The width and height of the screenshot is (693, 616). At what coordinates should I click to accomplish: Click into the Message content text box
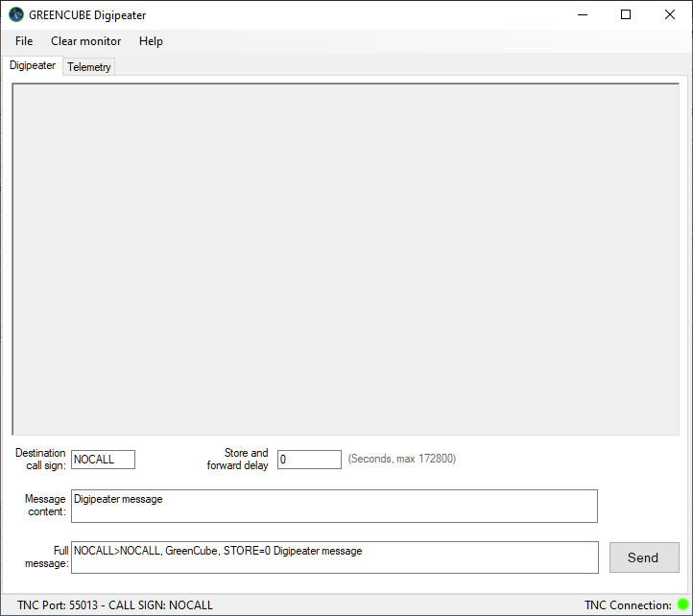tap(334, 507)
